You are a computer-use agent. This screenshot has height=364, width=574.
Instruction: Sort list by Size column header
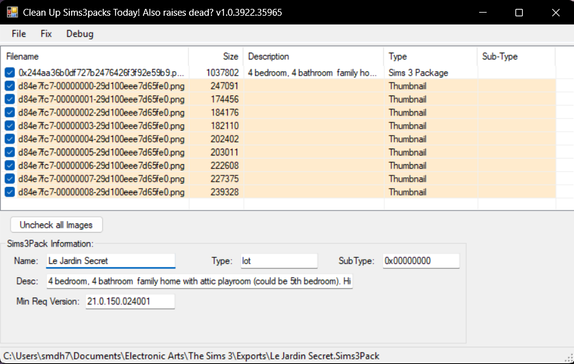point(216,56)
